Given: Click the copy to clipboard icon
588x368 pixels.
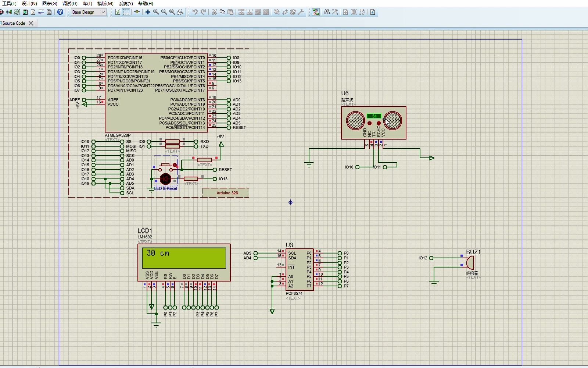Looking at the screenshot, I should pos(222,12).
